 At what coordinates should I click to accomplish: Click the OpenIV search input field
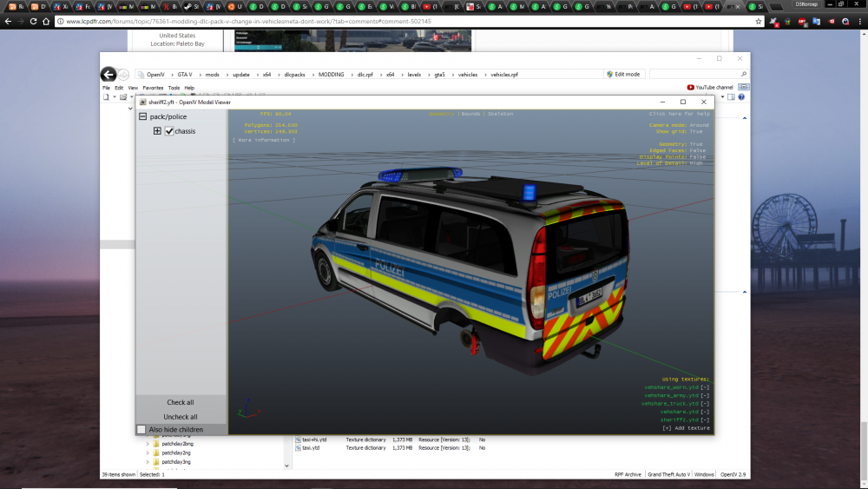click(x=694, y=75)
